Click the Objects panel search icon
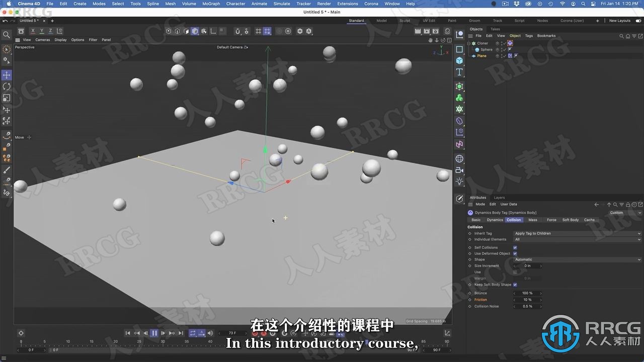 pyautogui.click(x=621, y=36)
